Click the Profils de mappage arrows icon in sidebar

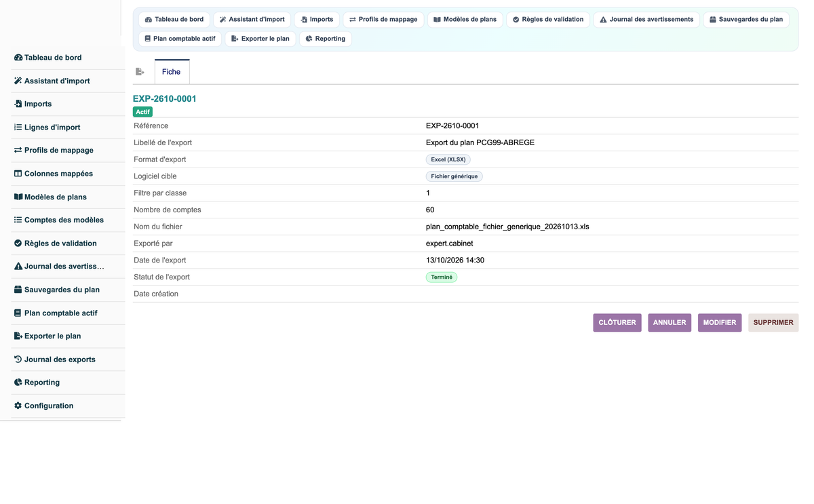pyautogui.click(x=18, y=151)
